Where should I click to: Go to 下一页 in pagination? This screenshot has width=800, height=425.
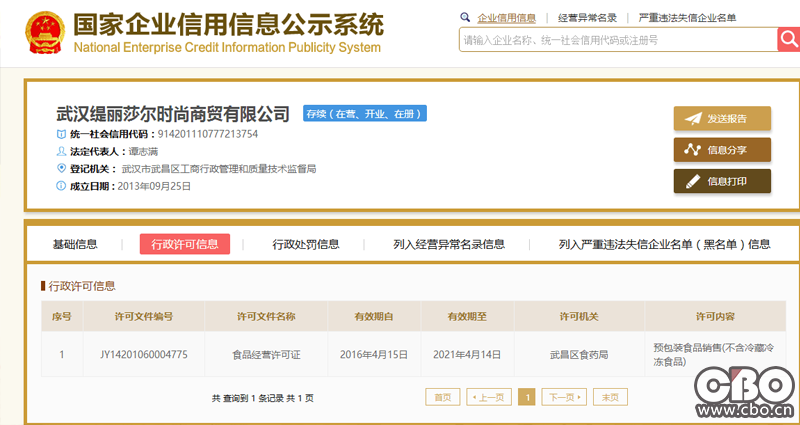point(564,397)
